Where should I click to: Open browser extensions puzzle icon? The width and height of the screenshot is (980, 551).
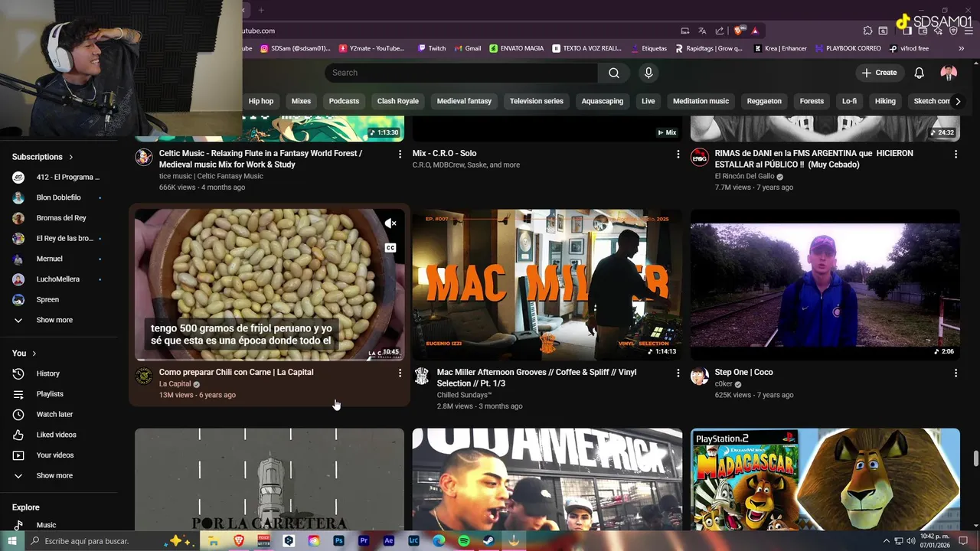click(x=867, y=31)
